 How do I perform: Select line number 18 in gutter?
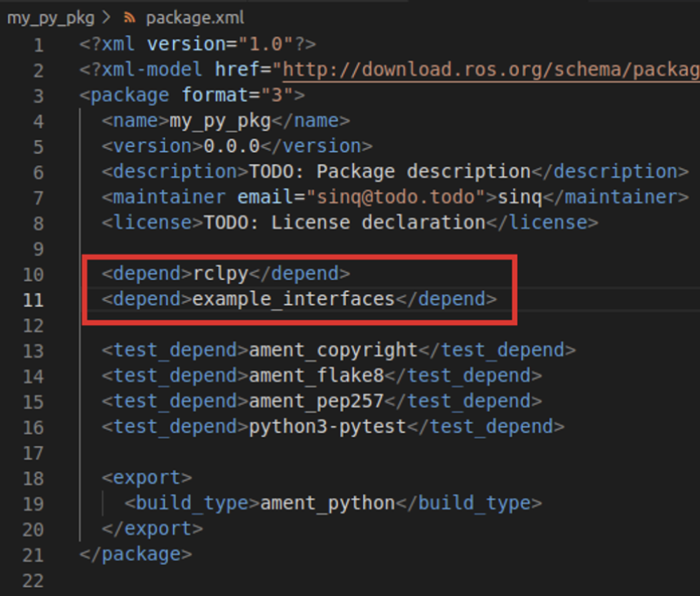pos(33,478)
